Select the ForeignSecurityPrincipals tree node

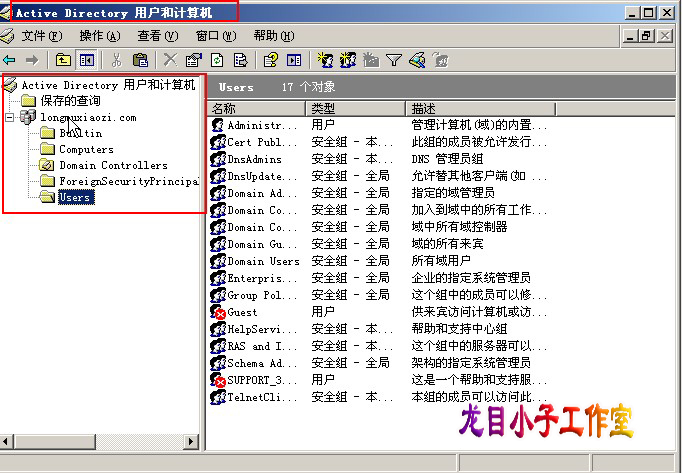point(129,181)
